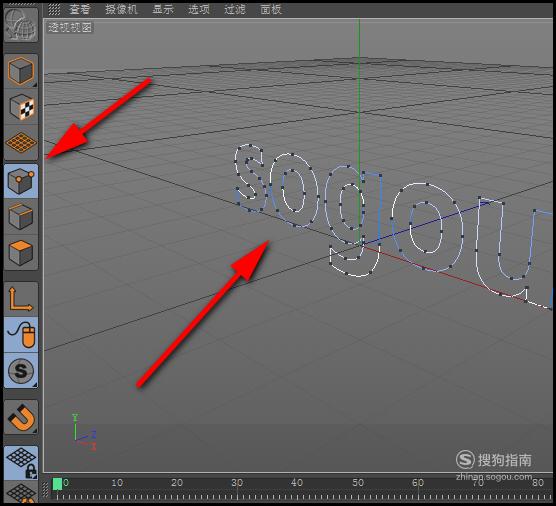The height and width of the screenshot is (506, 556).
Task: Toggle the Tweak mode mouse icon
Action: tap(21, 335)
